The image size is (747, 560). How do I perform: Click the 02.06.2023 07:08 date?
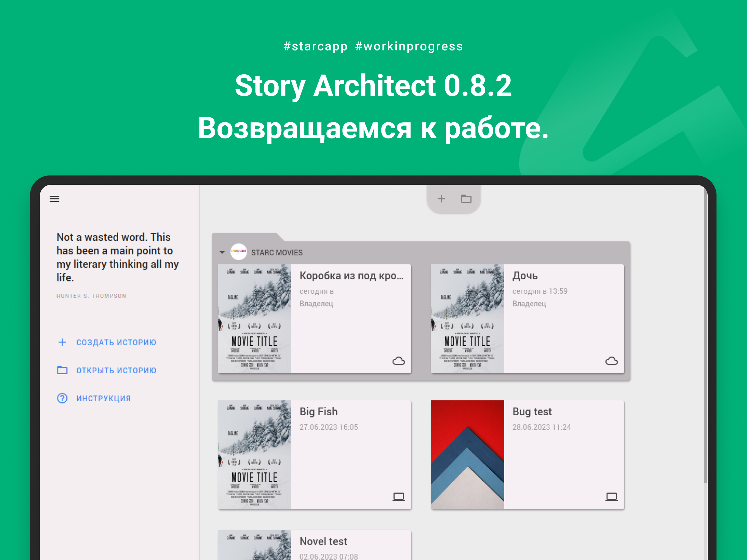point(329,556)
